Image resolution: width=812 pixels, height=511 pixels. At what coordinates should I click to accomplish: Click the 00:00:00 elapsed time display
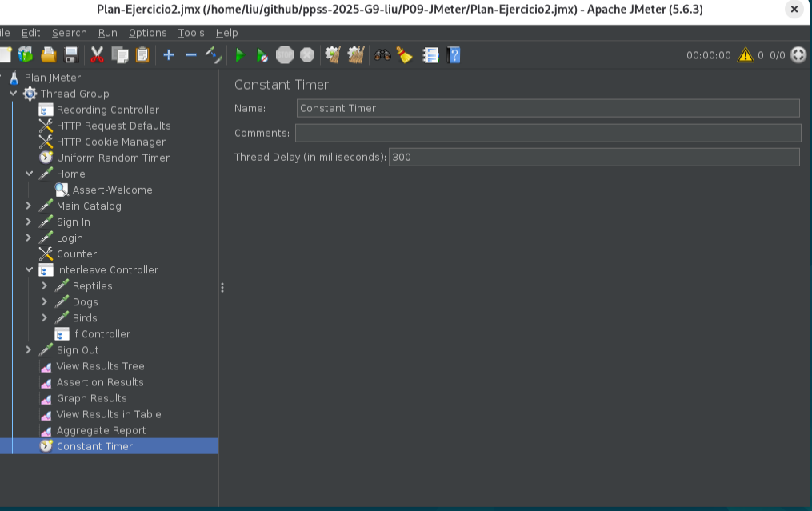point(709,55)
